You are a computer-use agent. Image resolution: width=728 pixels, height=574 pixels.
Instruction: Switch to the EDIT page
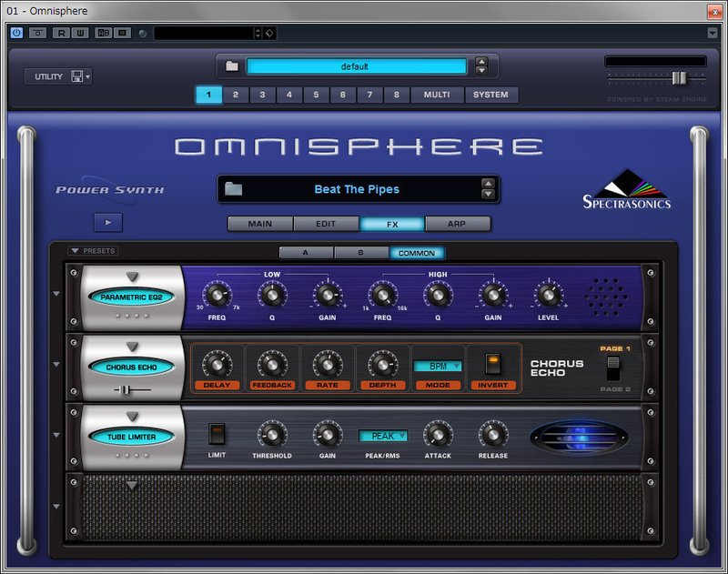326,224
